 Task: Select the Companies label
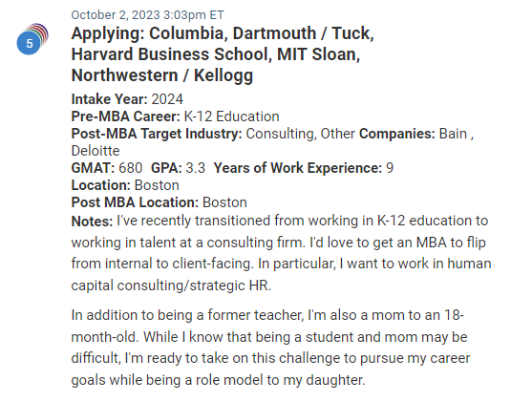[397, 134]
